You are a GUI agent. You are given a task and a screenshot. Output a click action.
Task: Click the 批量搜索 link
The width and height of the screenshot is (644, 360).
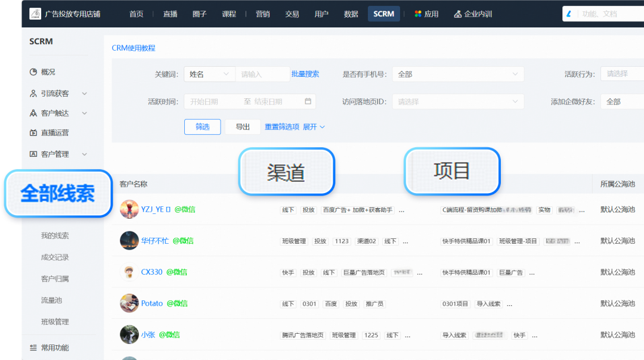[x=305, y=74]
